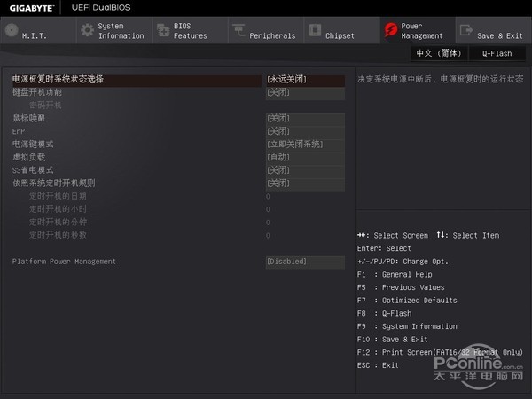Screen dimensions: 532x399
Task: Select the 电源键模式 label
Action: click(x=33, y=145)
